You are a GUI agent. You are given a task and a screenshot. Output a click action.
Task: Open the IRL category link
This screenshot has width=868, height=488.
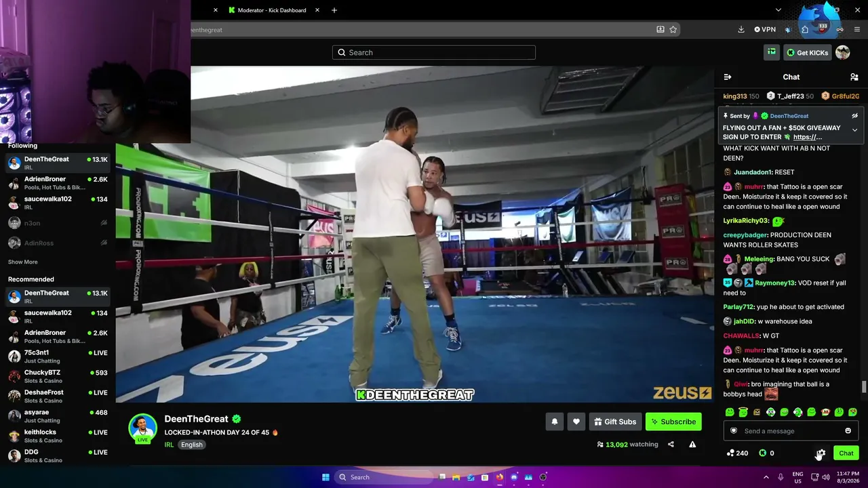point(170,445)
